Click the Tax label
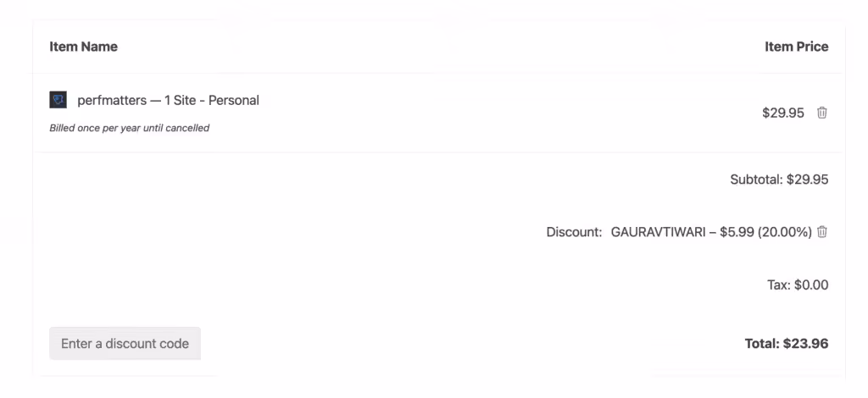This screenshot has height=398, width=868. tap(777, 285)
